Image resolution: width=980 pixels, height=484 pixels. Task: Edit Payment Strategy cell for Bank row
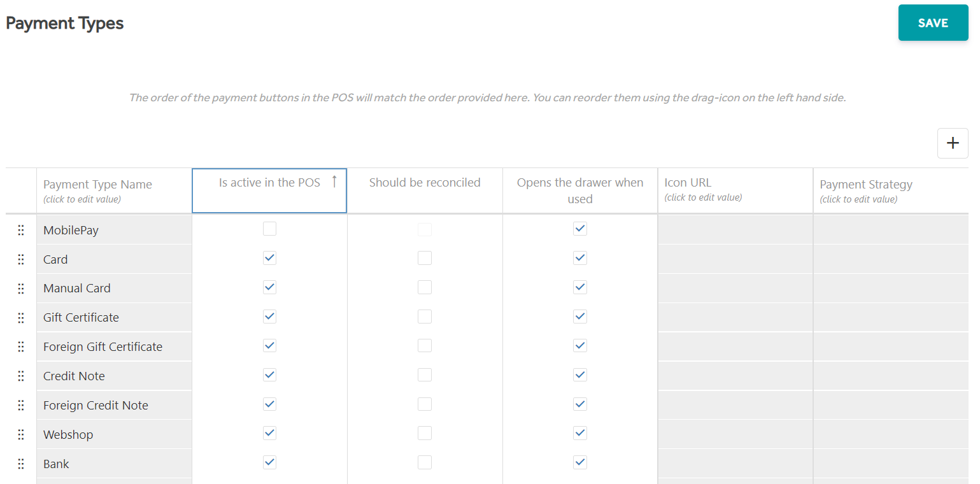(x=891, y=464)
